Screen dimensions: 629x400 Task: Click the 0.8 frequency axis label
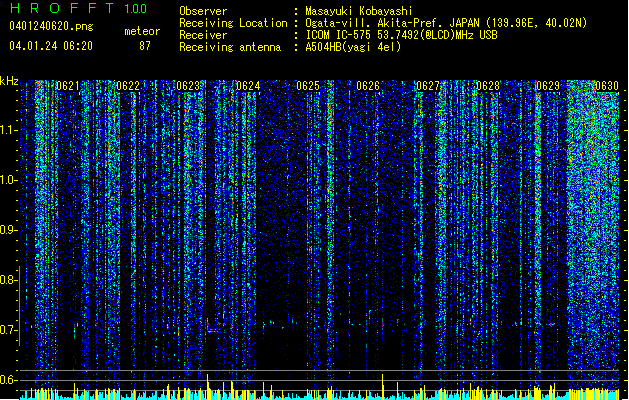tap(8, 280)
